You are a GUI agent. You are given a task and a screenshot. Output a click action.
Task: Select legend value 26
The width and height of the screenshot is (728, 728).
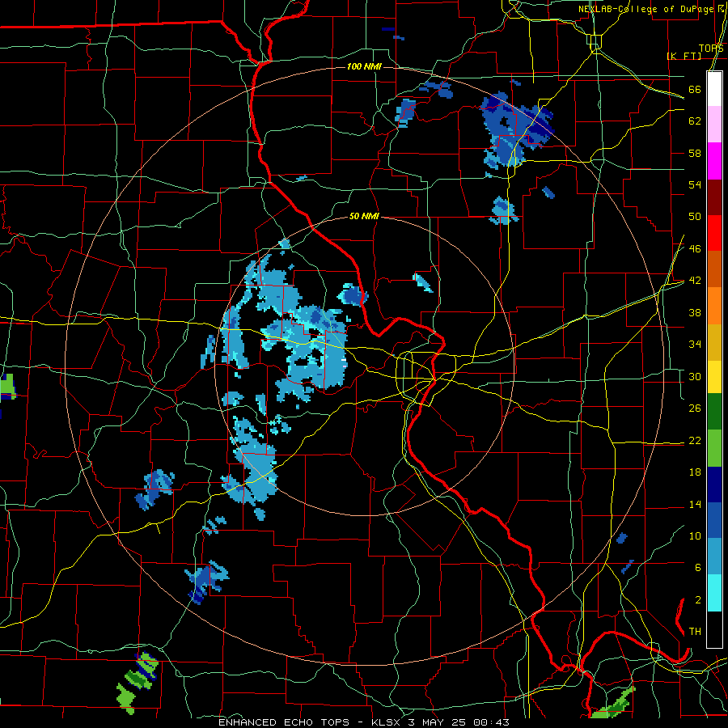695,408
